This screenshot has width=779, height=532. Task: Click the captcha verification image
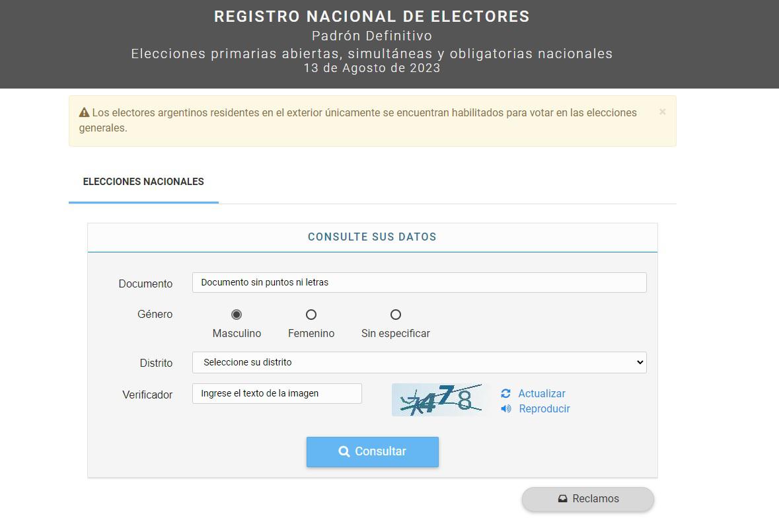[x=437, y=400]
